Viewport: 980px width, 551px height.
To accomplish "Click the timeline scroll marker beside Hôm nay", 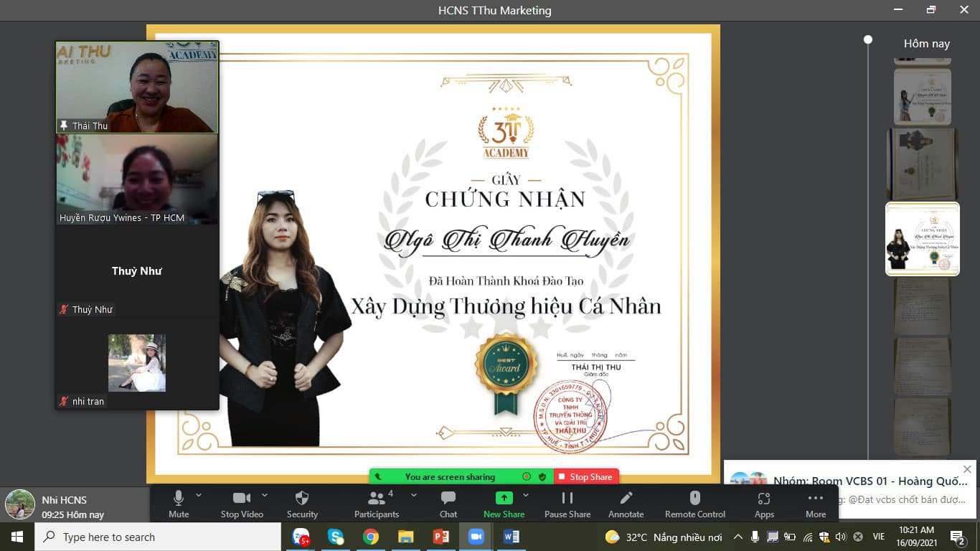I will coord(868,39).
